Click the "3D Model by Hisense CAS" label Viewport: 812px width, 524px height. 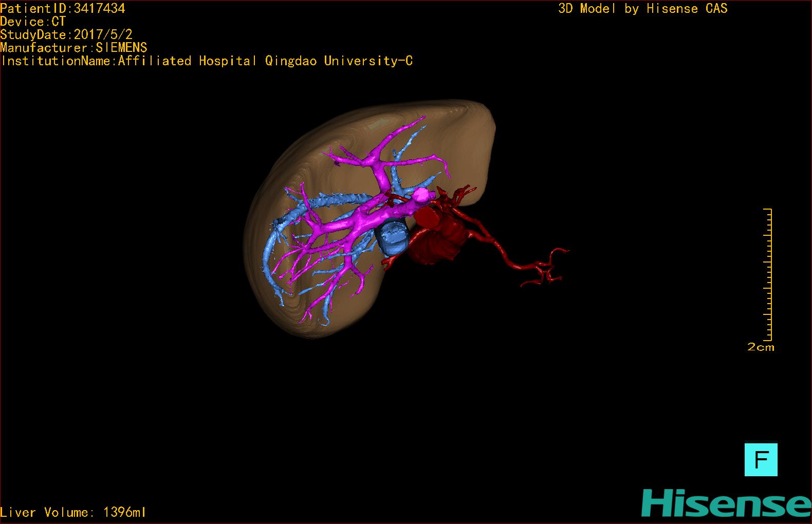pyautogui.click(x=643, y=8)
